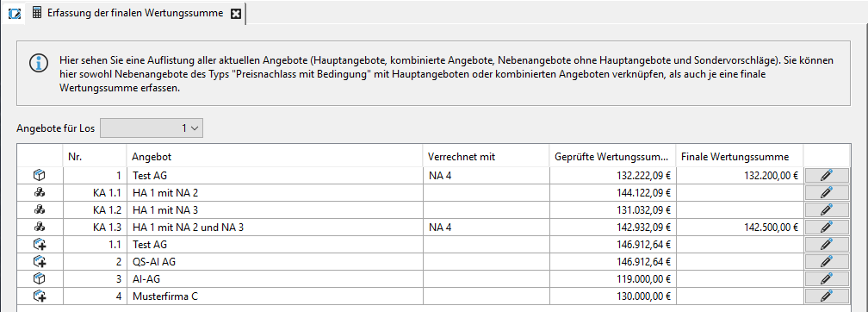Click the info icon in the hint box
868x312 pixels.
pos(38,63)
